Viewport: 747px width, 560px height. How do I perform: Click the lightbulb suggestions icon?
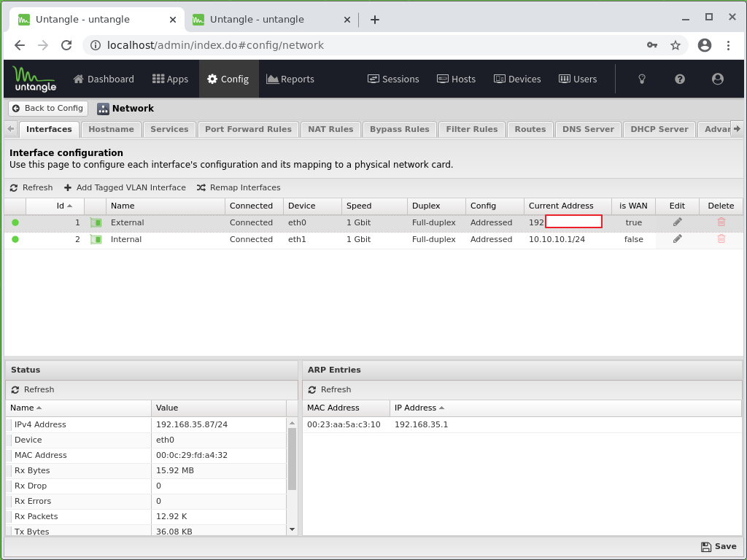pyautogui.click(x=642, y=79)
